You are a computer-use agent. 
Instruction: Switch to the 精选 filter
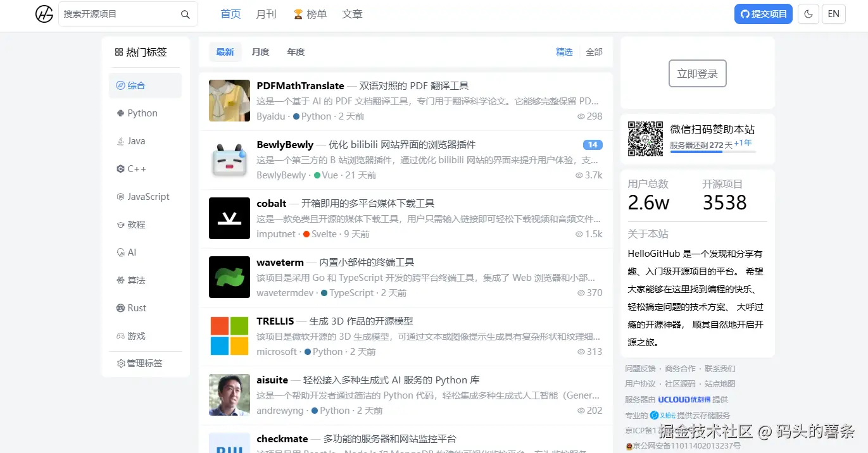(x=564, y=52)
